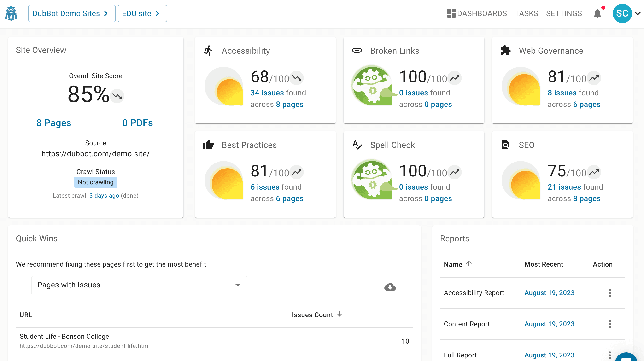Click the cloud download icon in Quick Wins
This screenshot has height=361, width=644.
[x=390, y=287]
